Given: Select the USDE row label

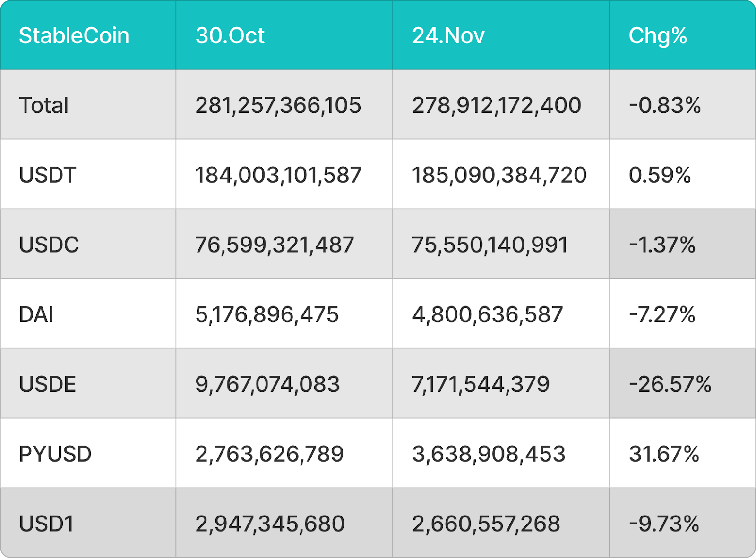Looking at the screenshot, I should (x=47, y=384).
